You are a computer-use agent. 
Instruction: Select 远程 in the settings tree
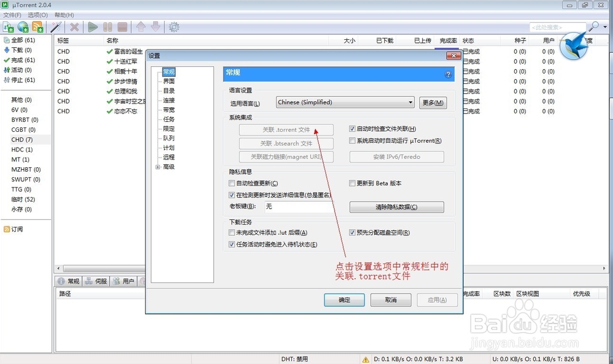(x=169, y=157)
